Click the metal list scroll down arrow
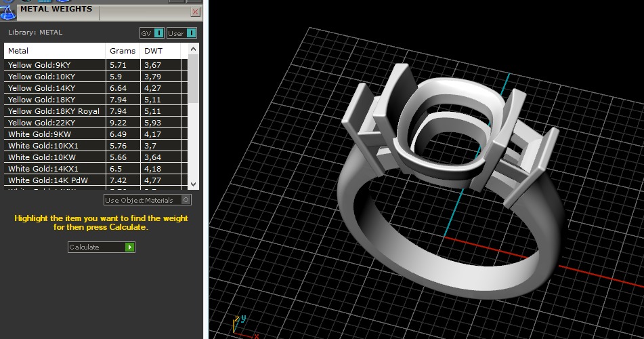This screenshot has width=644, height=339. (194, 184)
